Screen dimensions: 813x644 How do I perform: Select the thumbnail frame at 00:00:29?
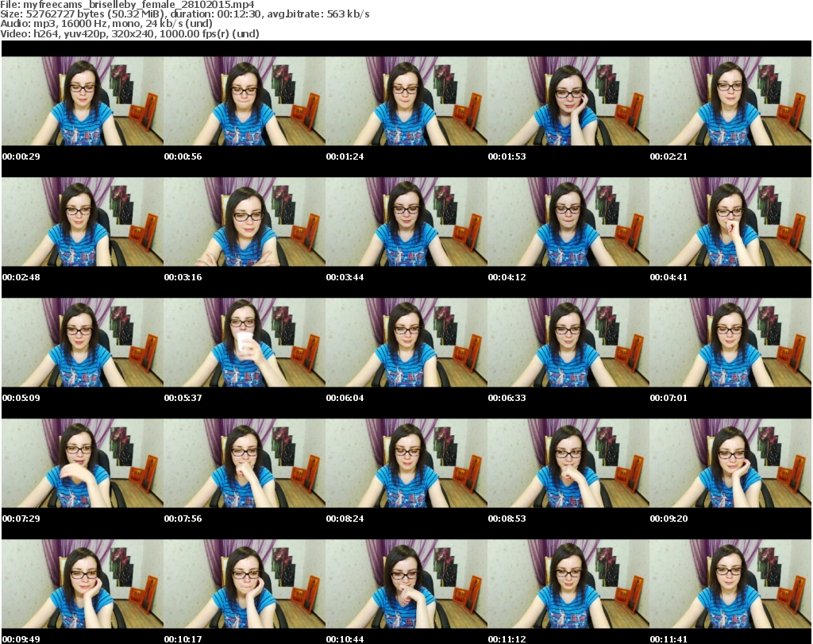coord(83,101)
